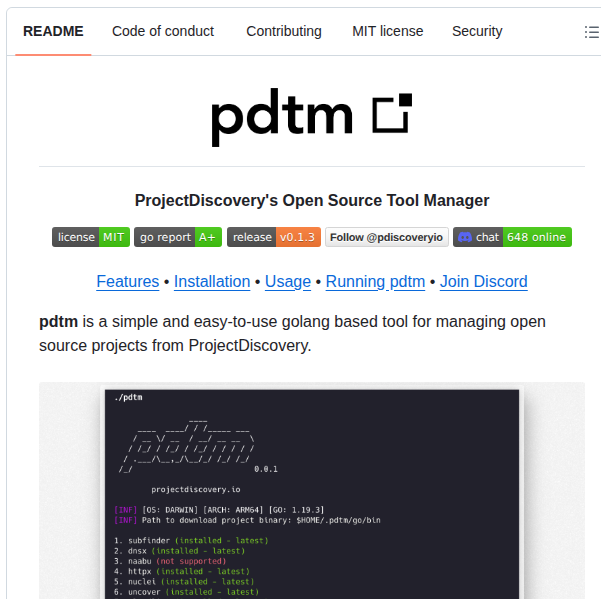Go to the Running pdtm link
The width and height of the screenshot is (601, 599).
[375, 282]
